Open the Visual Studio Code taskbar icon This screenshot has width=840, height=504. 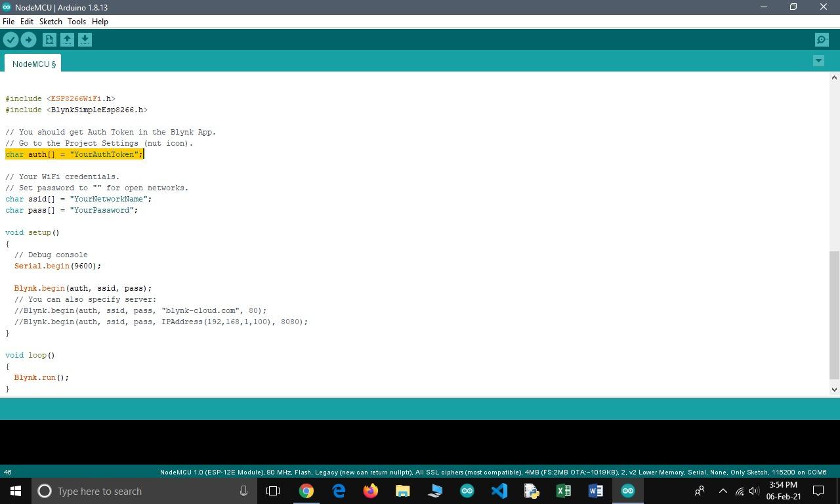(x=499, y=491)
